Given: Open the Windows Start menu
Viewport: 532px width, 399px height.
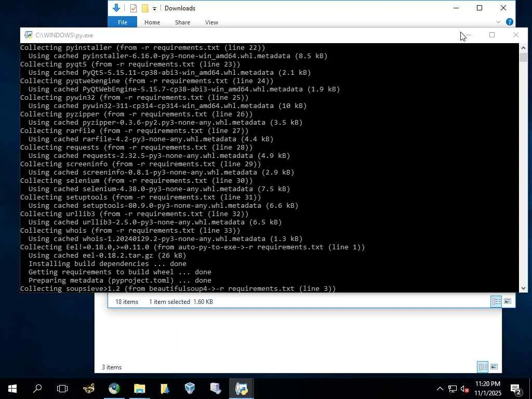Looking at the screenshot, I should tap(12, 389).
